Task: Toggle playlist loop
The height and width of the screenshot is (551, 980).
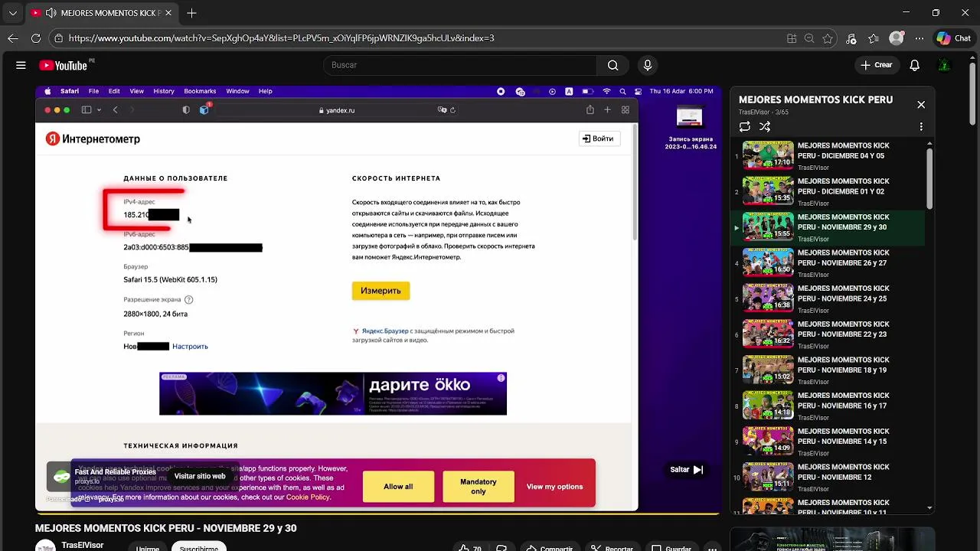Action: [745, 127]
